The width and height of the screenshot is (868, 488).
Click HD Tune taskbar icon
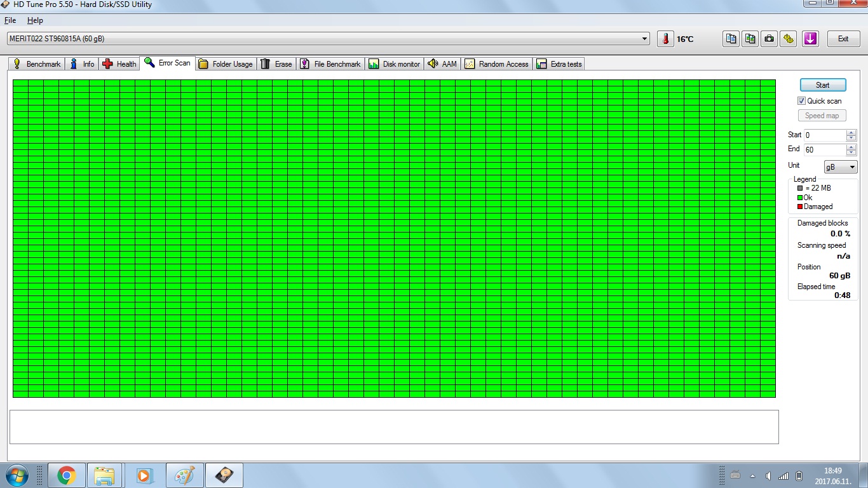tap(224, 475)
